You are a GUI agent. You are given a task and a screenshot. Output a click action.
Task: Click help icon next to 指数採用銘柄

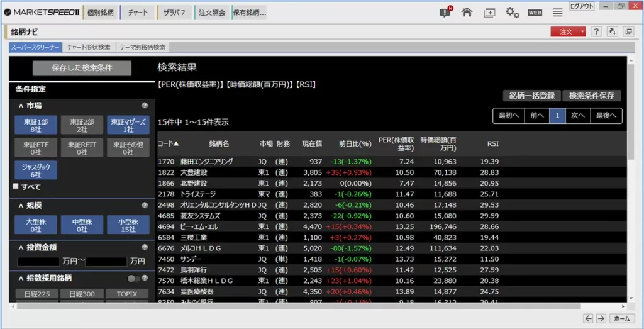pos(145,278)
